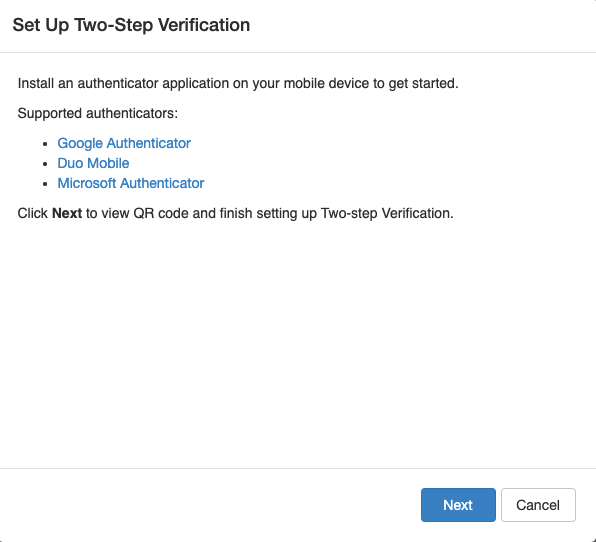Viewport: 596px width, 542px height.
Task: Click the word Verification in dialog header
Action: 204,25
